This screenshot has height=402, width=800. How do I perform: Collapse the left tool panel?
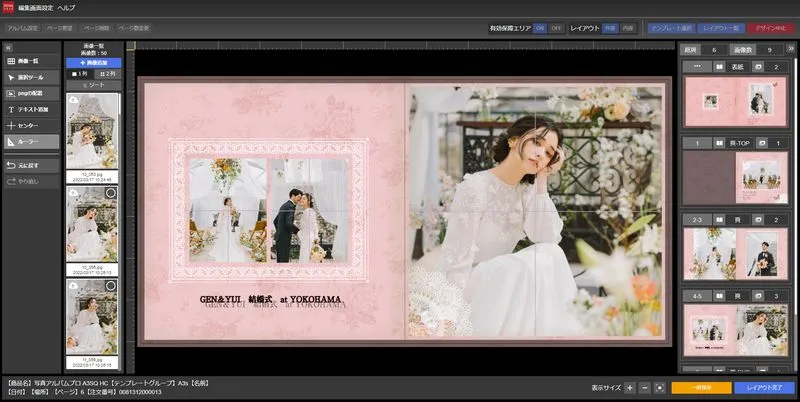[x=9, y=47]
